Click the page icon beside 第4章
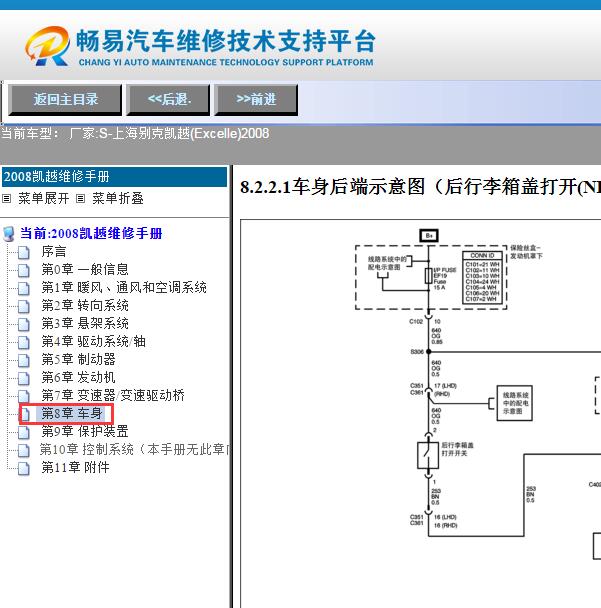 [x=24, y=342]
